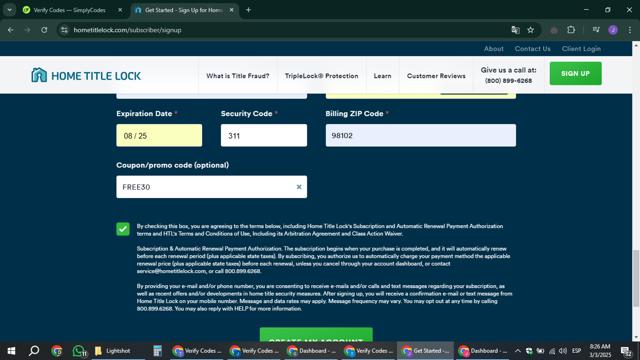This screenshot has height=360, width=640.
Task: Open the Calculator app in taskbar
Action: coord(157,351)
